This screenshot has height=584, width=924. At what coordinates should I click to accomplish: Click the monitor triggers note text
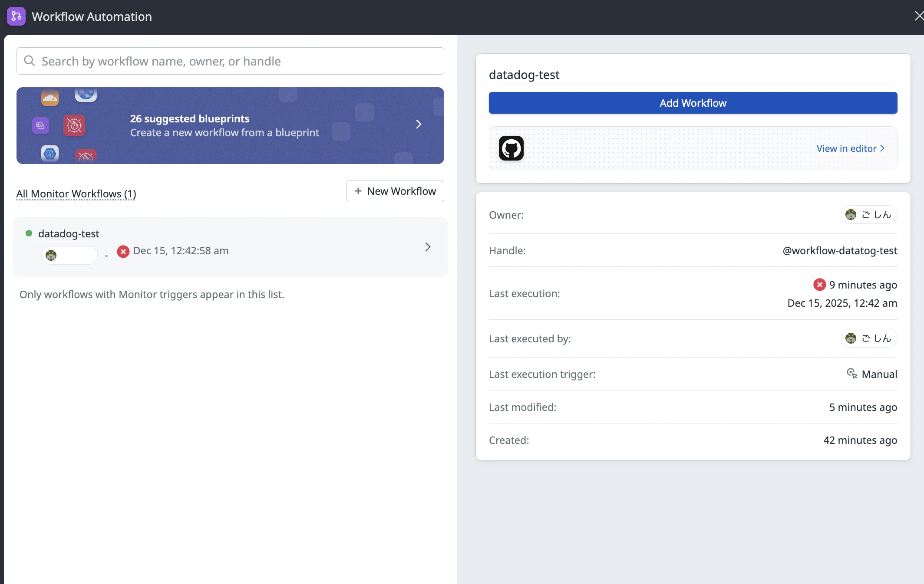tap(152, 295)
